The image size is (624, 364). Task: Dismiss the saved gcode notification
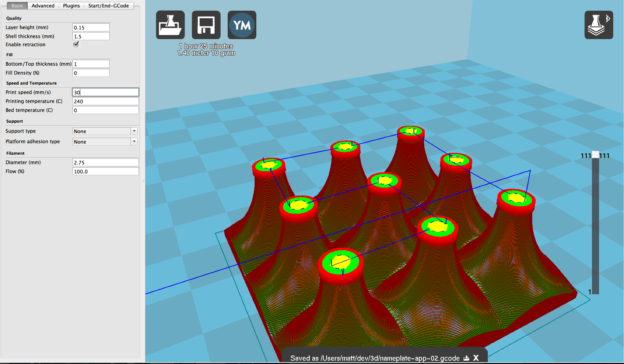click(476, 358)
